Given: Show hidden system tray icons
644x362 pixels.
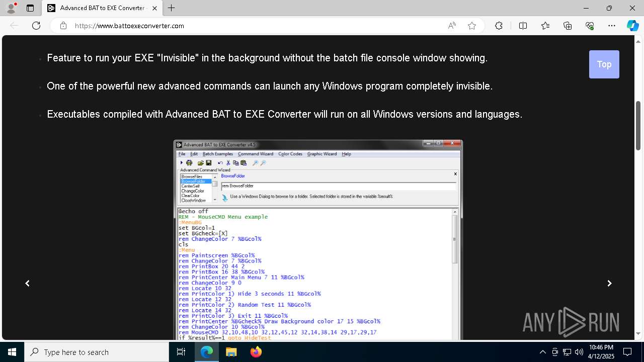Looking at the screenshot, I should coord(542,352).
